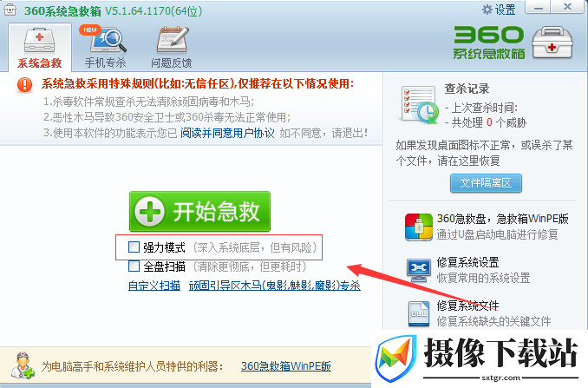Open the 顽固引导区木马专杀 link
This screenshot has width=588, height=388.
point(275,286)
